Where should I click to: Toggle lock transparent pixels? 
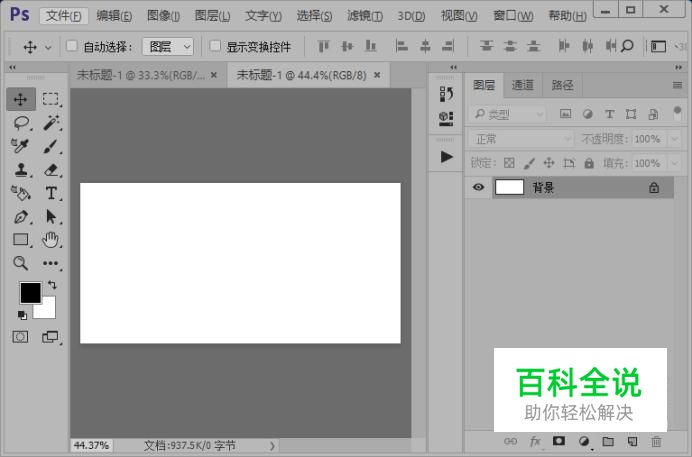tap(509, 163)
